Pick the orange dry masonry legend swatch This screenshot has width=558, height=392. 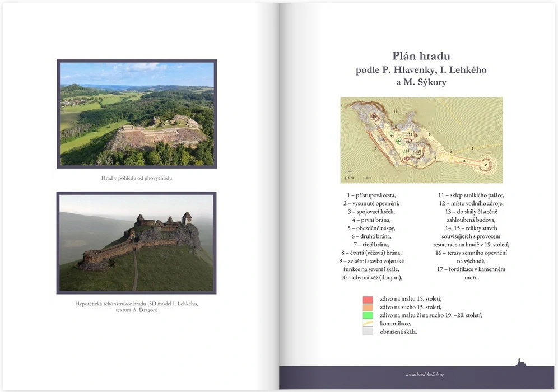[x=368, y=307]
